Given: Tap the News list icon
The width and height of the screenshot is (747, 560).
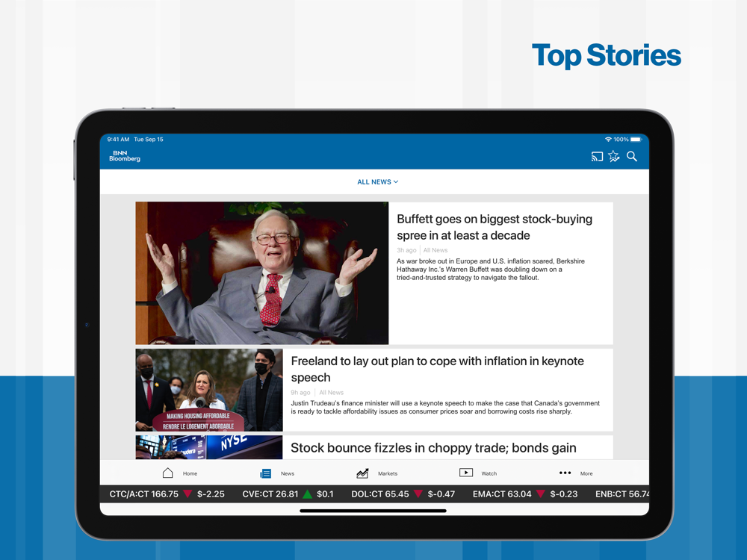Looking at the screenshot, I should pos(265,473).
